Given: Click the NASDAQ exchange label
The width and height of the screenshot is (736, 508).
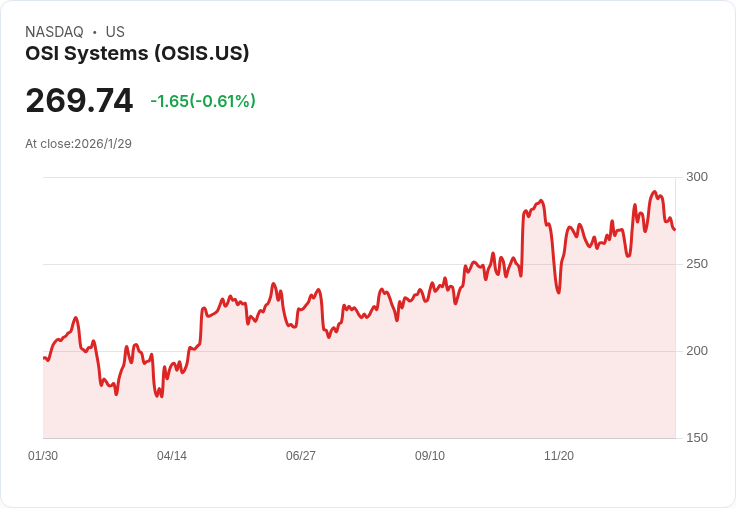Looking at the screenshot, I should pyautogui.click(x=54, y=32).
